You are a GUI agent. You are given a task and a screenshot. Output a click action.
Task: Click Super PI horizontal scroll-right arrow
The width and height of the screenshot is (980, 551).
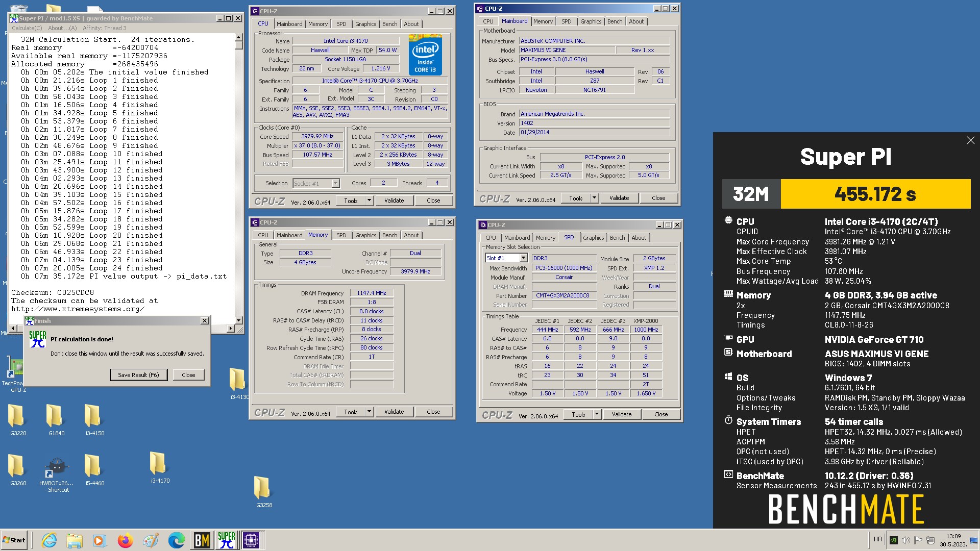(230, 329)
